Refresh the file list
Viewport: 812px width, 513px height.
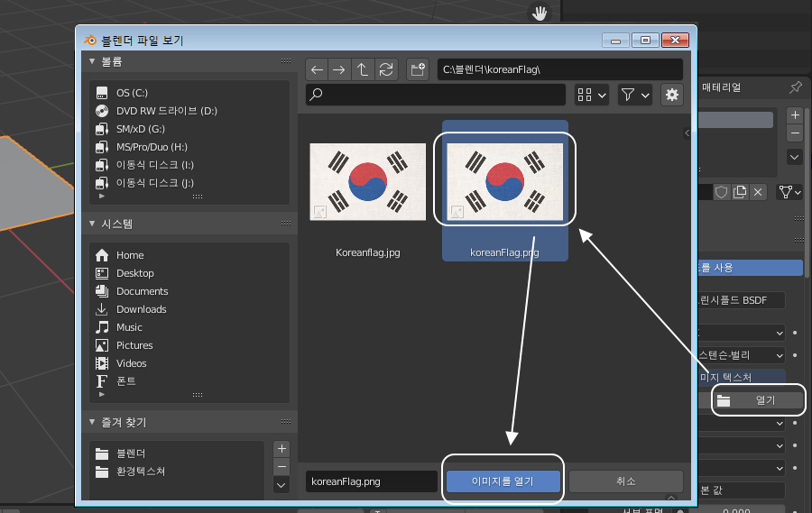coord(386,69)
